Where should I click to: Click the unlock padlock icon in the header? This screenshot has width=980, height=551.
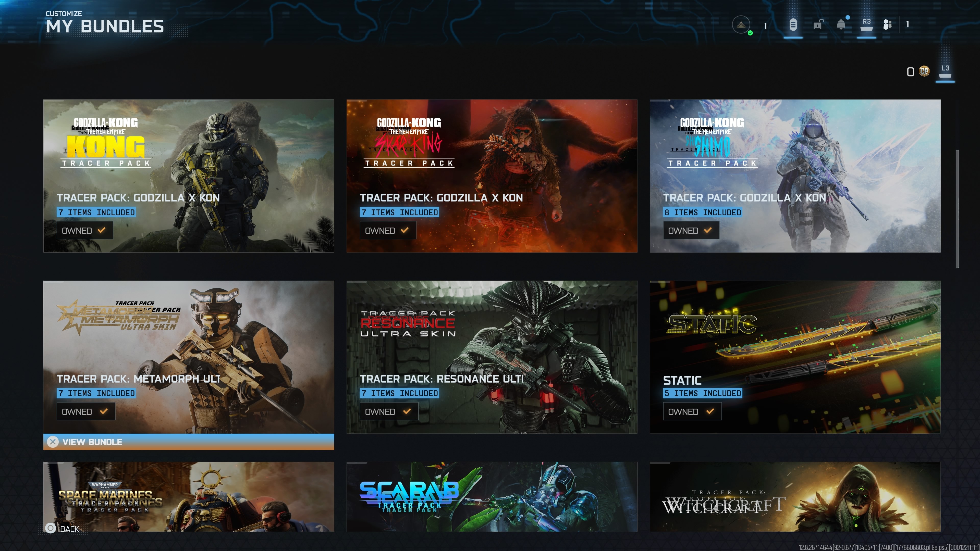tap(818, 25)
